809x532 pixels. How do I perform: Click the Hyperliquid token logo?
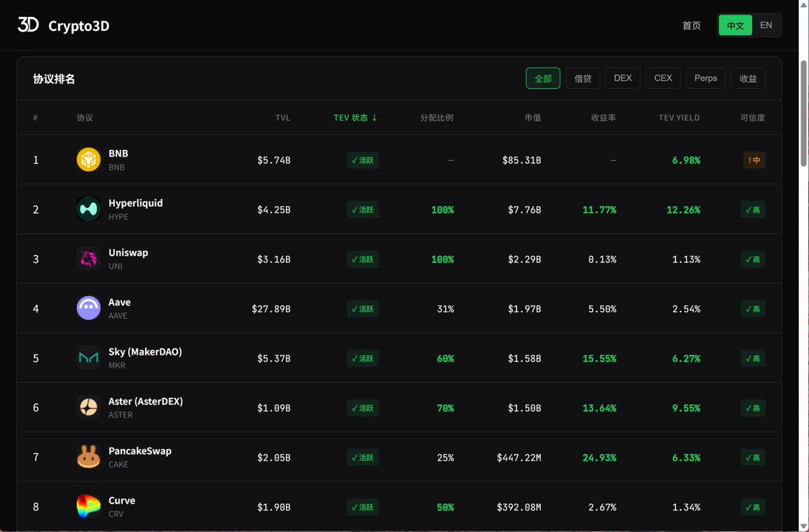88,209
